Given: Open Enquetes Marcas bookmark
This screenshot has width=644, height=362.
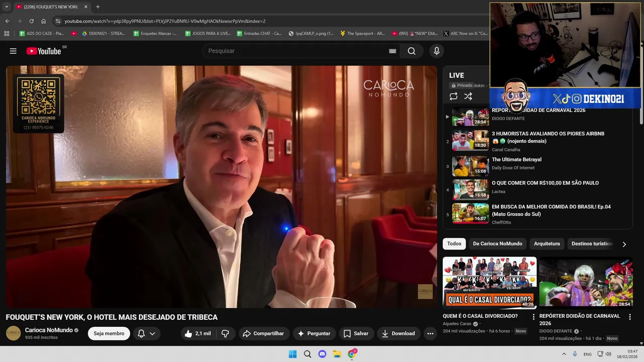Looking at the screenshot, I should [x=155, y=34].
